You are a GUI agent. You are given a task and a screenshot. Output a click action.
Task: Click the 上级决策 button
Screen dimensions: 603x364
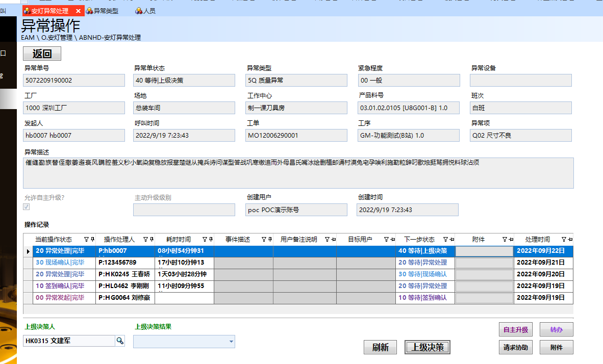(x=428, y=347)
